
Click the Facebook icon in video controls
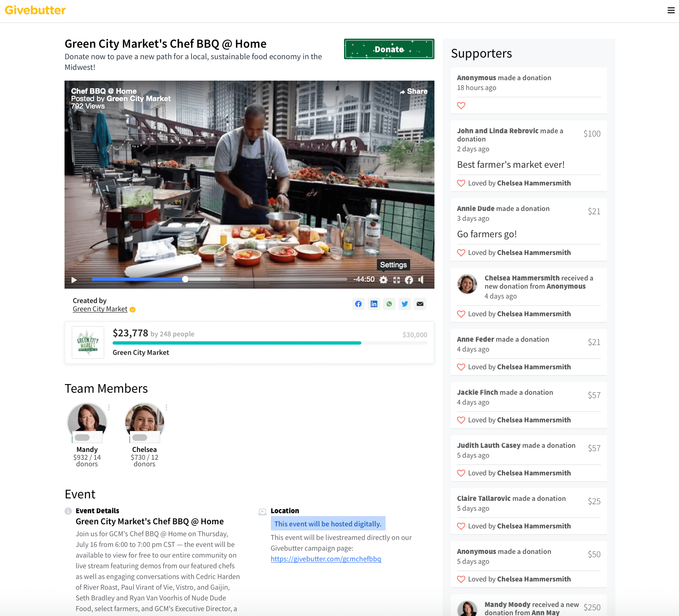click(x=409, y=280)
